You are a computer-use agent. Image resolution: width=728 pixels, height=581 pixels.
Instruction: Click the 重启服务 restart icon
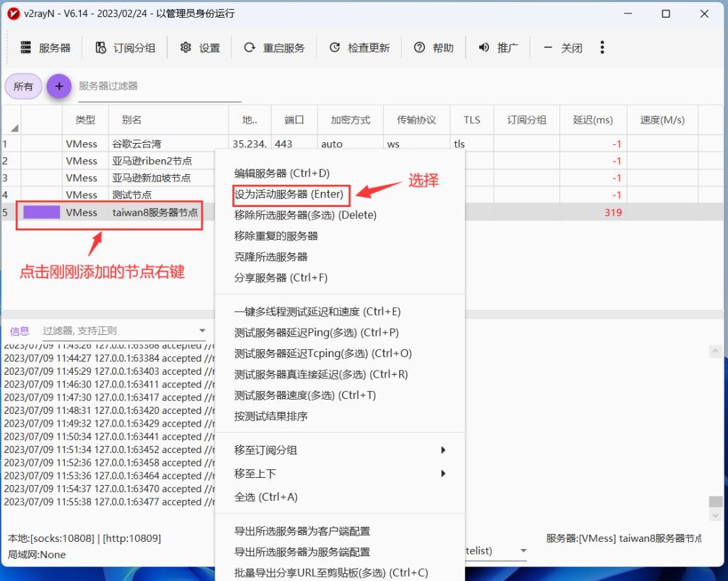(x=250, y=48)
